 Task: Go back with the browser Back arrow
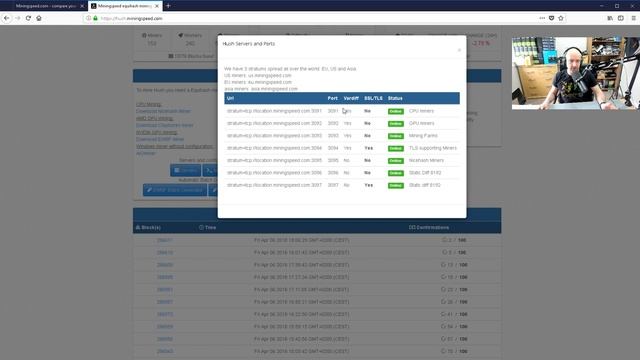coord(7,18)
